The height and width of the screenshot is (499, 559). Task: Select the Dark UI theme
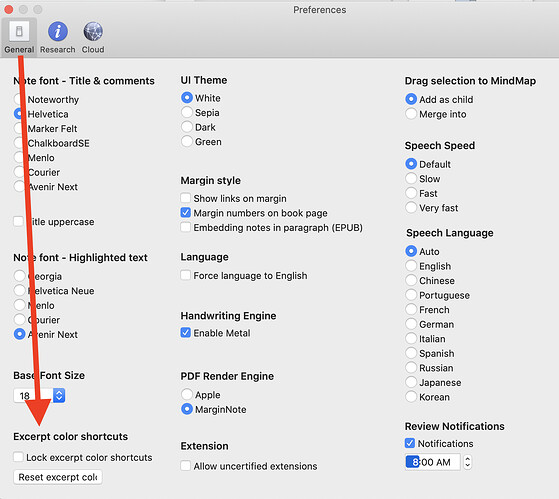tap(187, 127)
